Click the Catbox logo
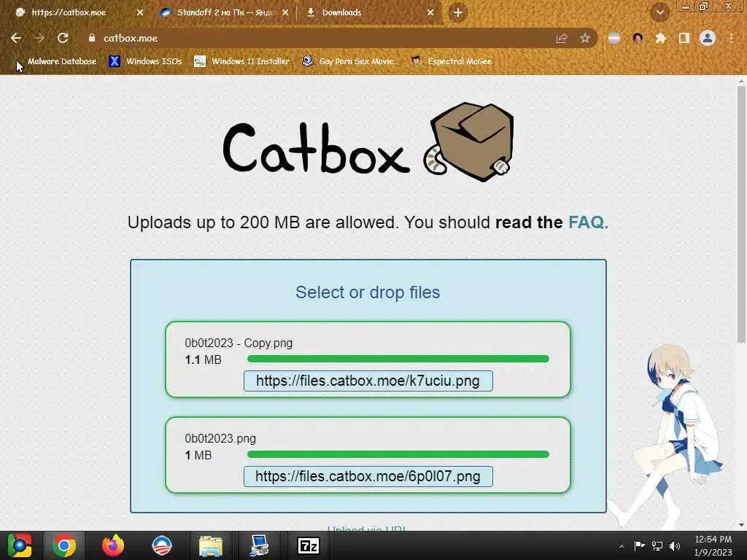747x560 pixels. tap(368, 142)
